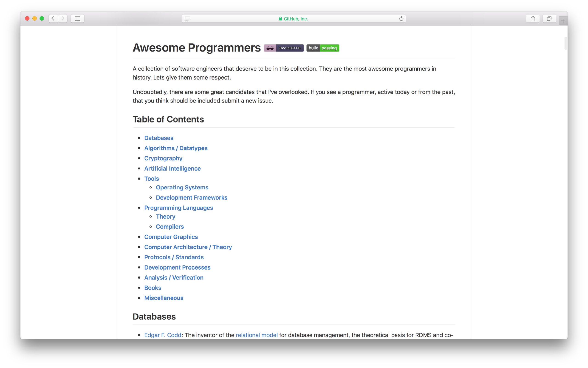The height and width of the screenshot is (368, 588).
Task: Go forward with the Safari forward arrow
Action: (63, 18)
